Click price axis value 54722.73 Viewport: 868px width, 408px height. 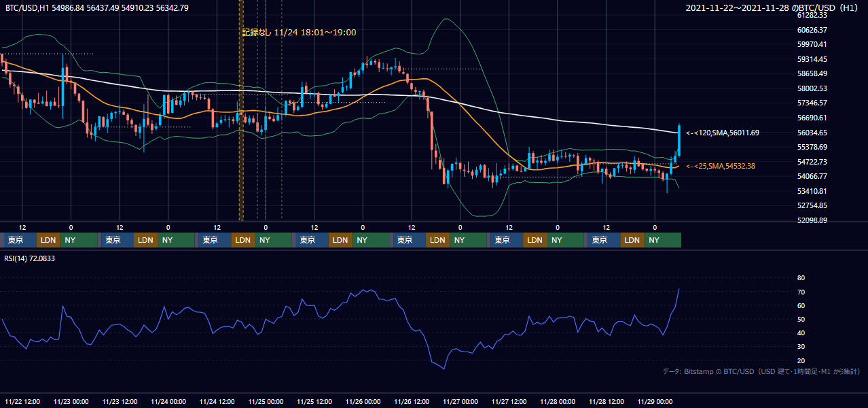812,162
